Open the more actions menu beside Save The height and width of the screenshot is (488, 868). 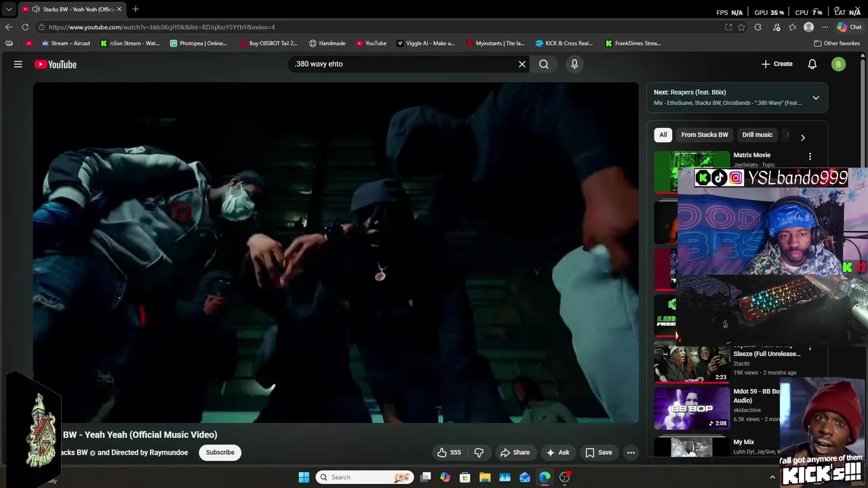click(x=631, y=453)
